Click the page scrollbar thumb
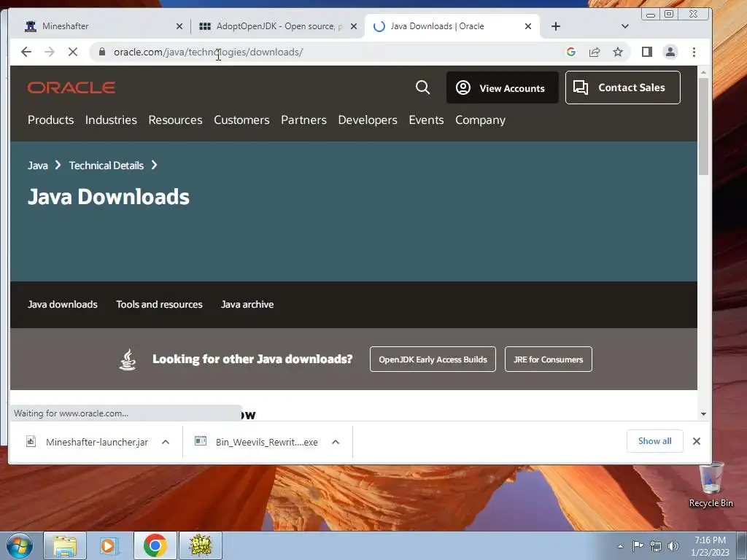Image resolution: width=747 pixels, height=560 pixels. point(703,126)
